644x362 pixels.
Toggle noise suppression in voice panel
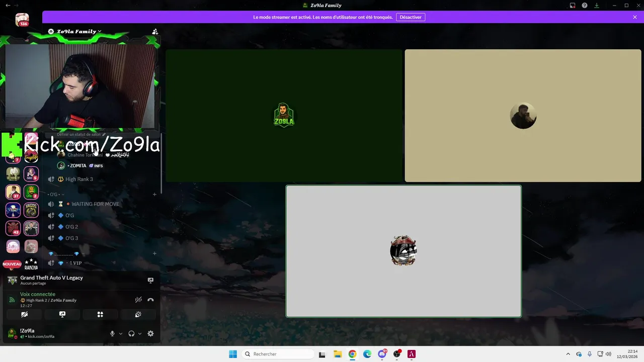coord(138,300)
